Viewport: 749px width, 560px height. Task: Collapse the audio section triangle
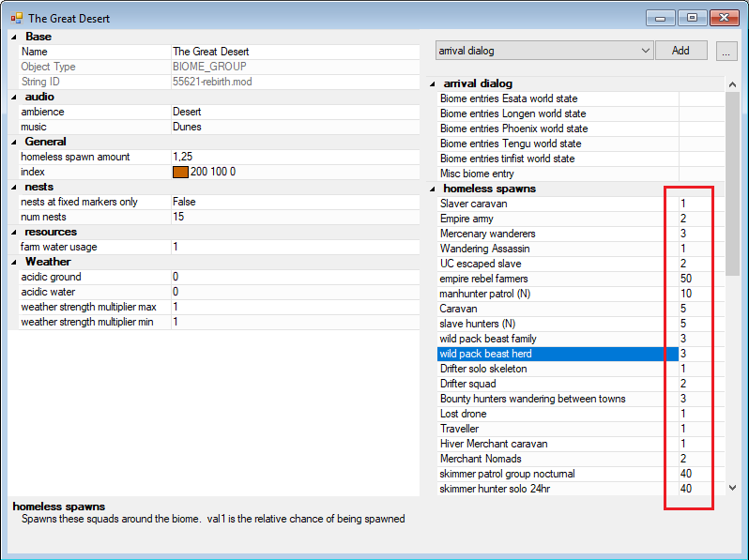pos(14,97)
